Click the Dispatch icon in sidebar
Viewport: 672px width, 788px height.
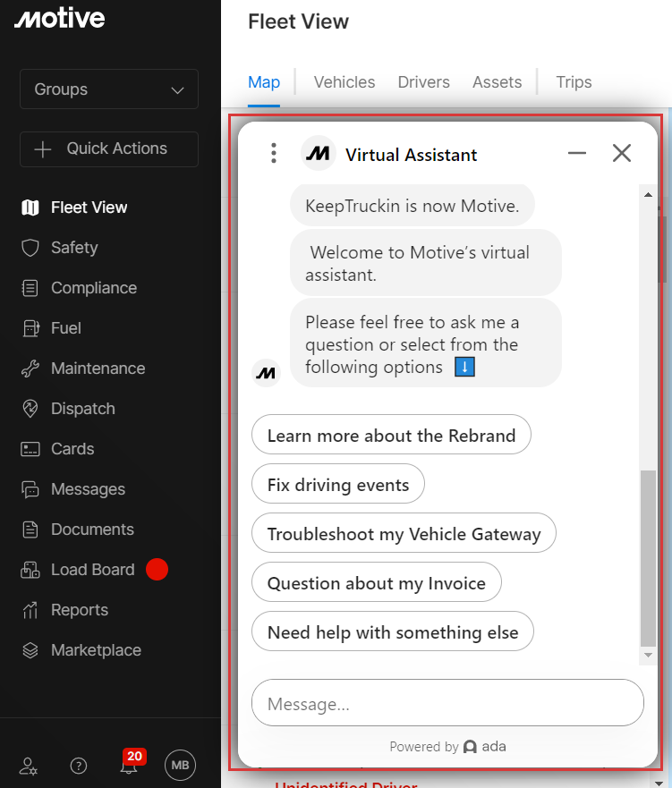coord(30,409)
